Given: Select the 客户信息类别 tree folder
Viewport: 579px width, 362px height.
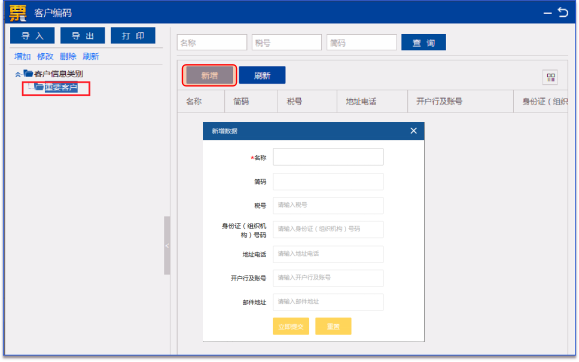Looking at the screenshot, I should (58, 74).
